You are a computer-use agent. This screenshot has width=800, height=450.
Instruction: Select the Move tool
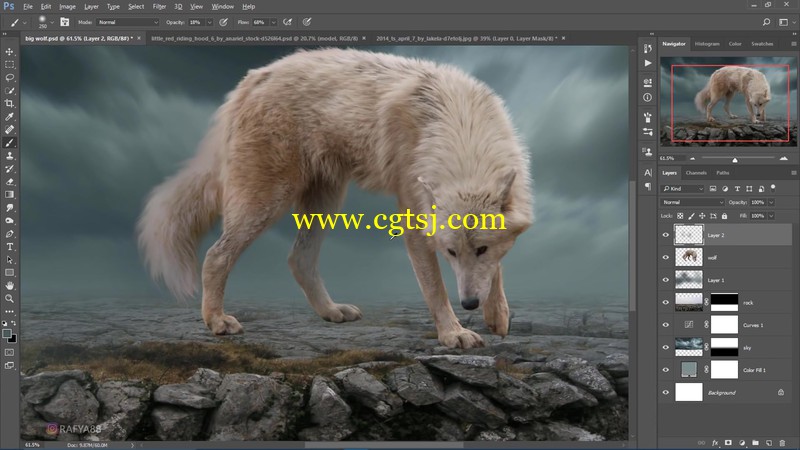coord(10,52)
